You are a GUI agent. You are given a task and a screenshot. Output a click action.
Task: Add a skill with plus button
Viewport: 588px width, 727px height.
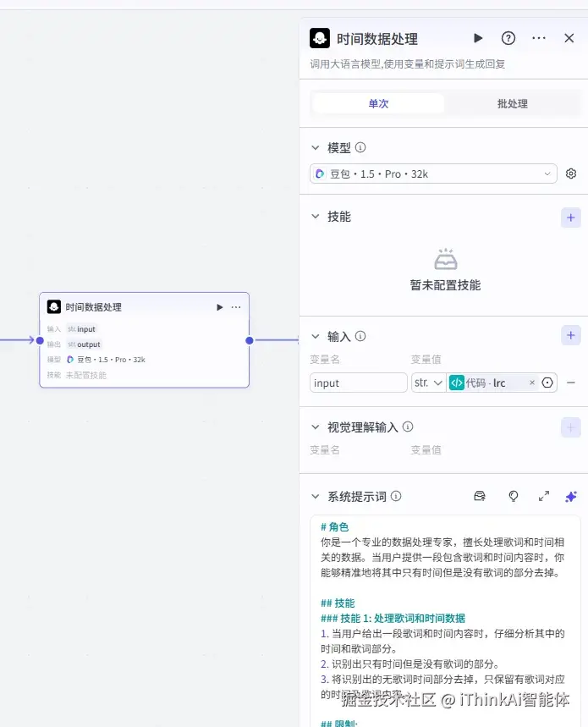point(571,218)
